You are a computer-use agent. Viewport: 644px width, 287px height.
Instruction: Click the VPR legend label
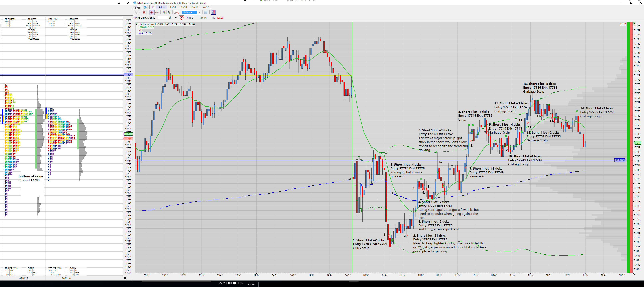coord(141,30)
